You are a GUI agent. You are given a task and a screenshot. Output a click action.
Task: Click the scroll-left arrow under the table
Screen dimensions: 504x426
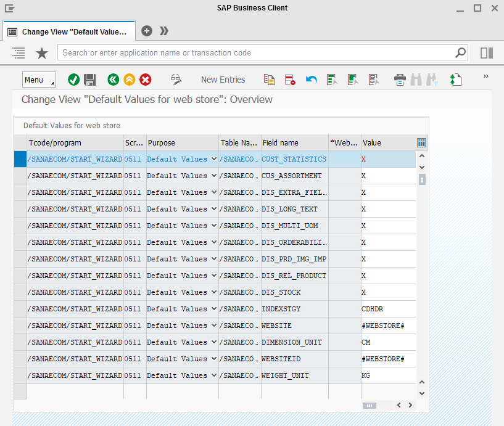click(399, 405)
